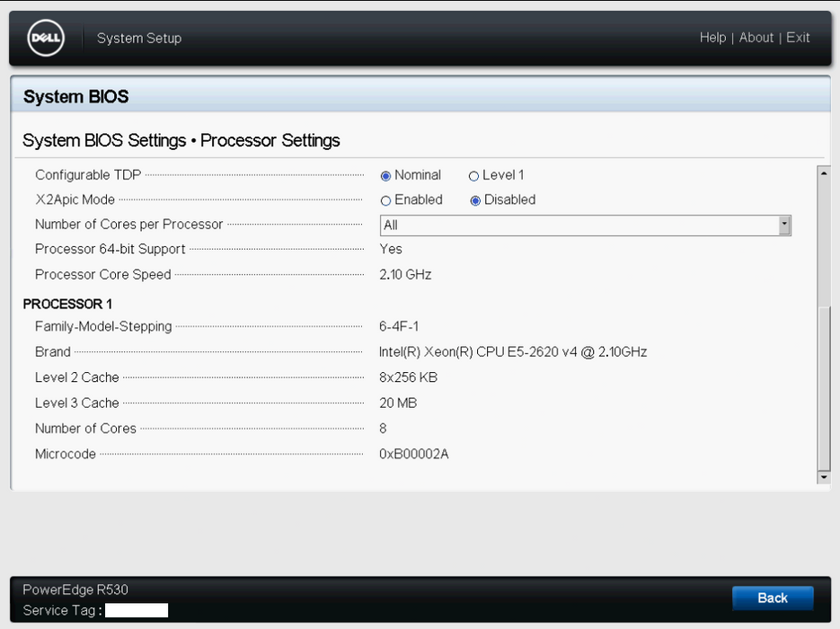Click the Microcode label
This screenshot has height=629, width=840.
click(66, 455)
